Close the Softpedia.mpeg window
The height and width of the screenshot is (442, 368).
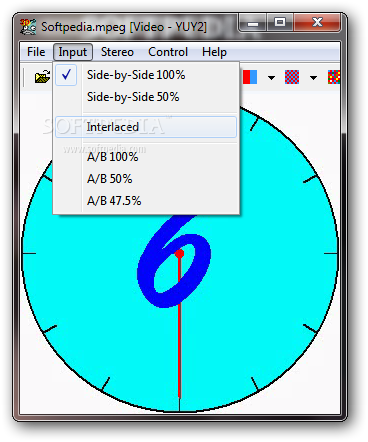[x=317, y=23]
